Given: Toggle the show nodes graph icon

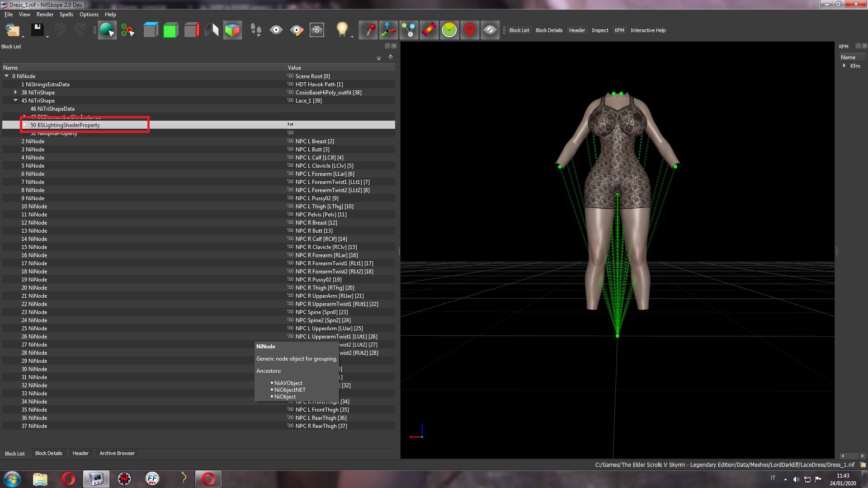Looking at the screenshot, I should 409,30.
